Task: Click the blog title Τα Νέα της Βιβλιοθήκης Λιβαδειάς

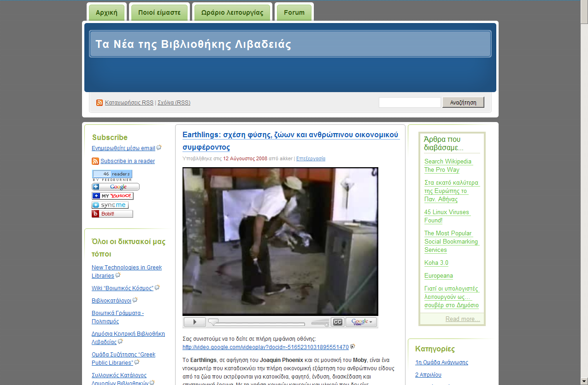Action: 194,44
